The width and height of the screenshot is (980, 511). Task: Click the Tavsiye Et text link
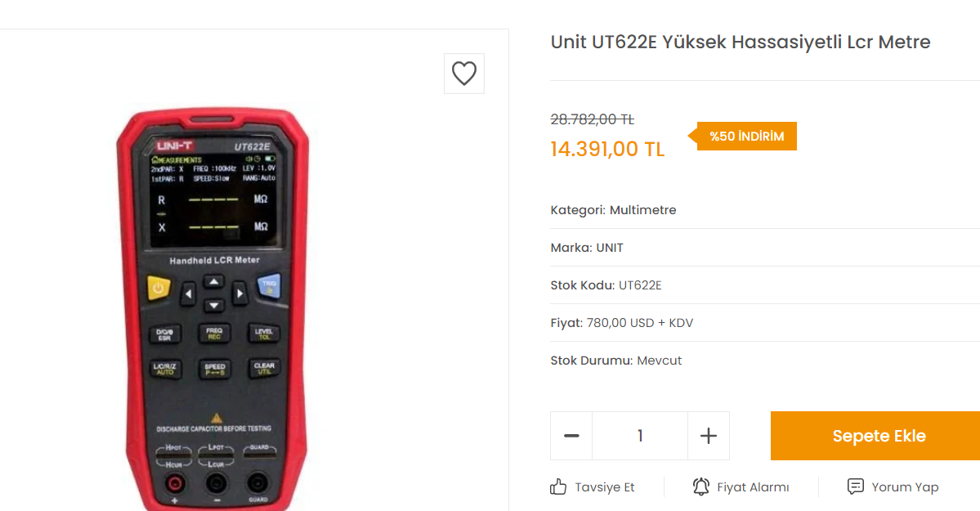604,487
